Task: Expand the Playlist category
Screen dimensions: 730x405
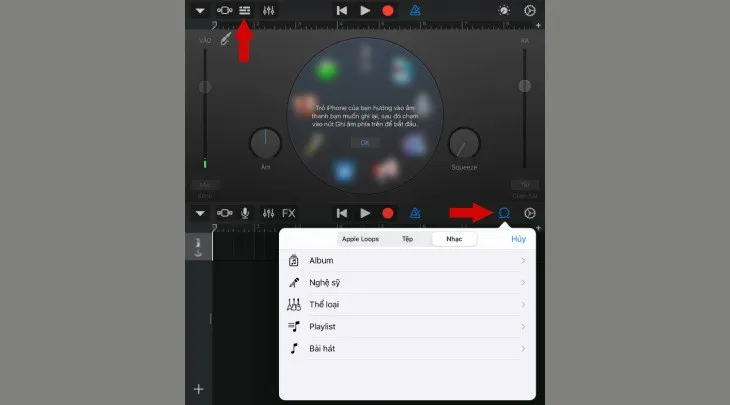Action: coord(405,327)
